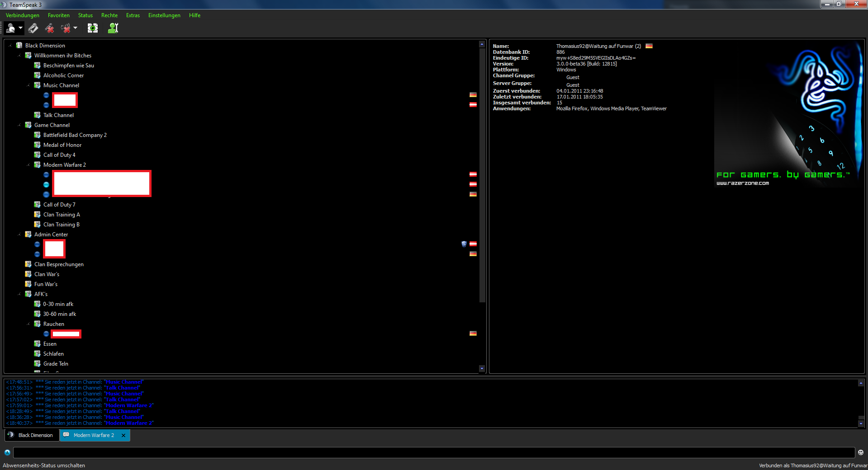Collapse the Willkommen ihr Bitches channel

pos(19,56)
